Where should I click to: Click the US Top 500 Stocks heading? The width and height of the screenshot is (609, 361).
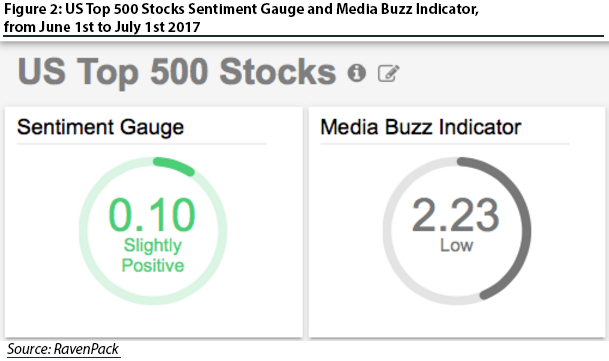click(177, 72)
